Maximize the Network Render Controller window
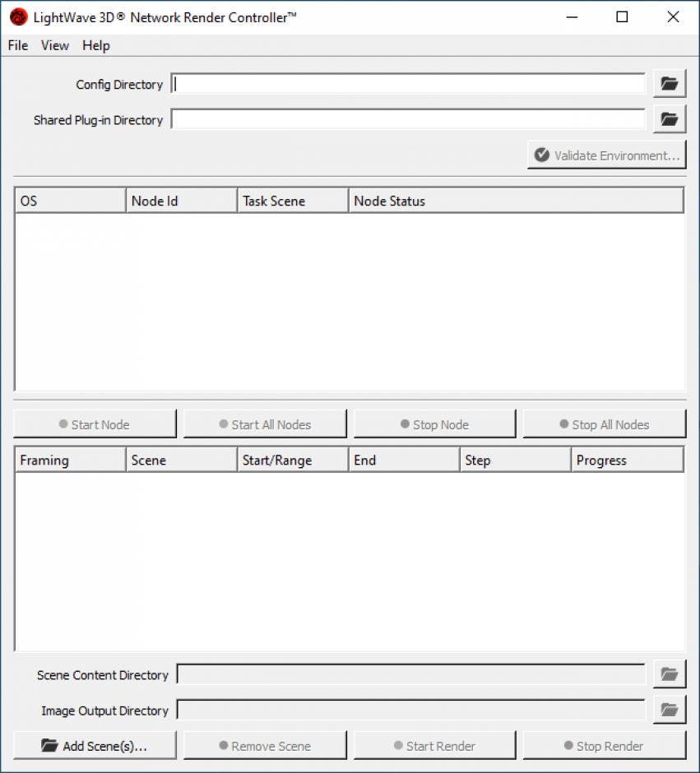 [622, 16]
